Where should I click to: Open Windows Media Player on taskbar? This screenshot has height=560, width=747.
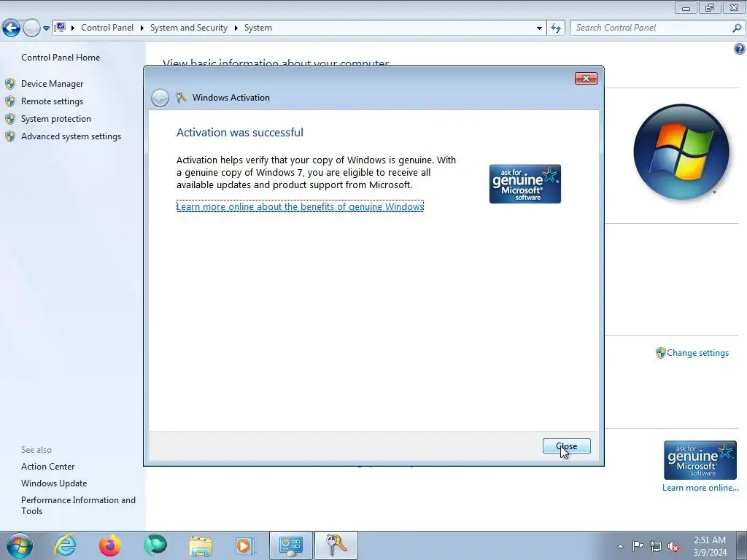(245, 545)
